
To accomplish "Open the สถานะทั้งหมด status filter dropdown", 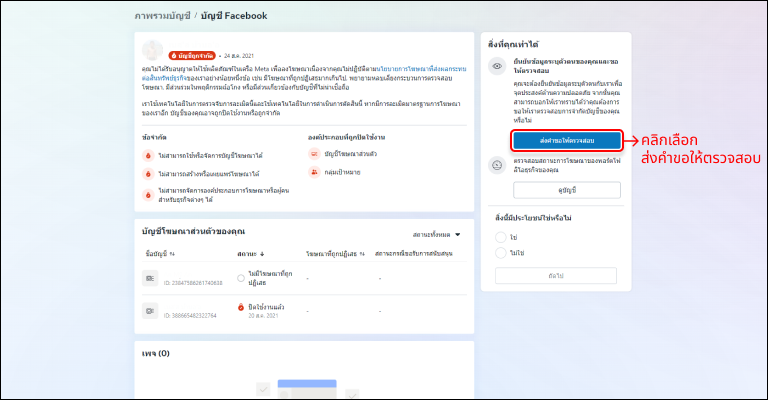I will 436,235.
